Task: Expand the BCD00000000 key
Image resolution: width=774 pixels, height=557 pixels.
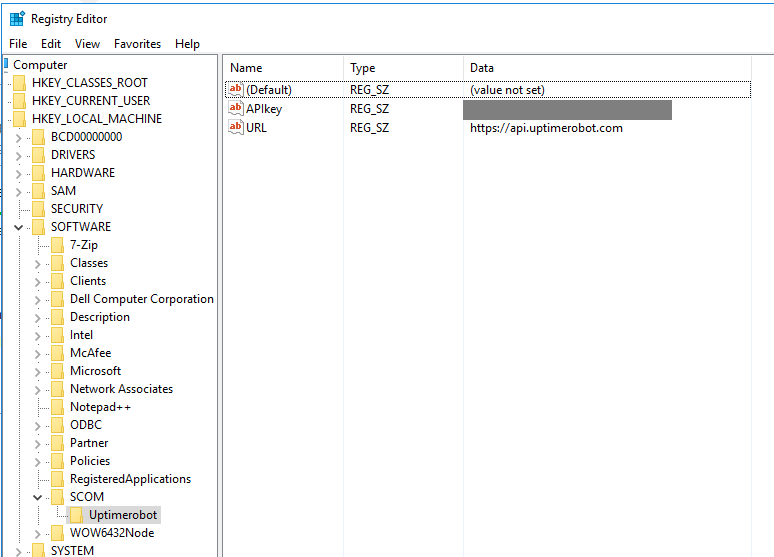Action: (18, 138)
